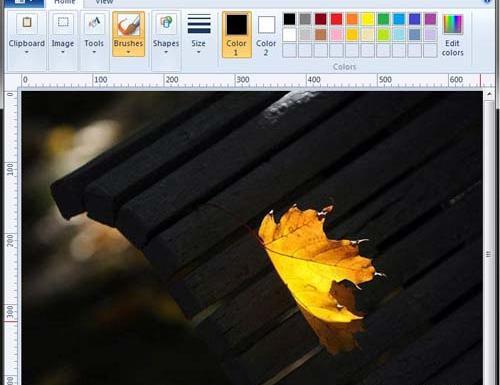Pick the black color swatch
Viewport: 500px width, 385px height.
(x=289, y=19)
